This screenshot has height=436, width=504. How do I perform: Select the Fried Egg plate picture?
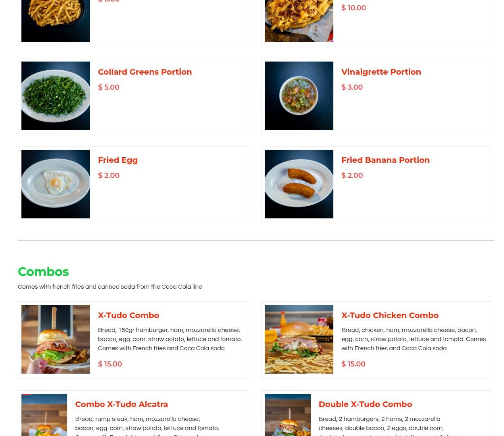coord(56,184)
